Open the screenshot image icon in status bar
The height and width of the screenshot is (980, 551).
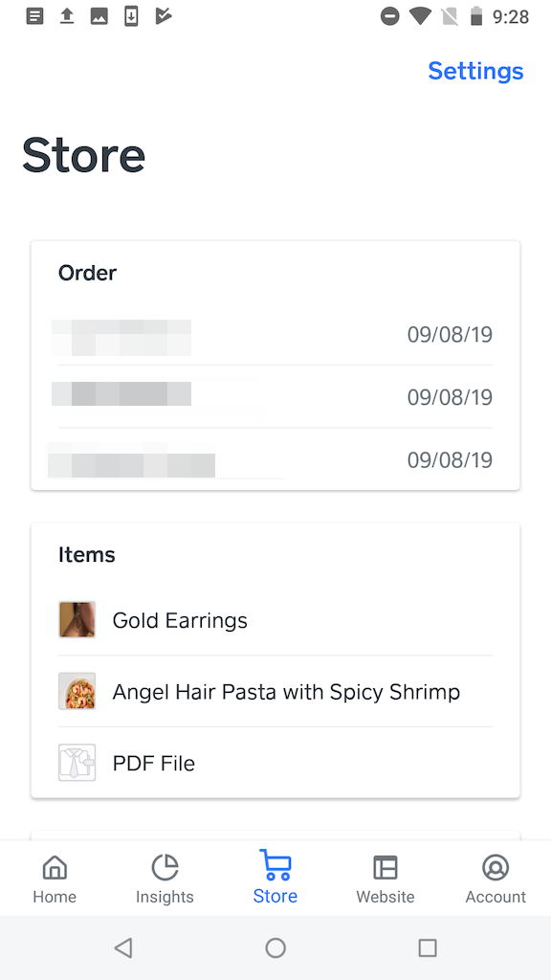coord(100,15)
